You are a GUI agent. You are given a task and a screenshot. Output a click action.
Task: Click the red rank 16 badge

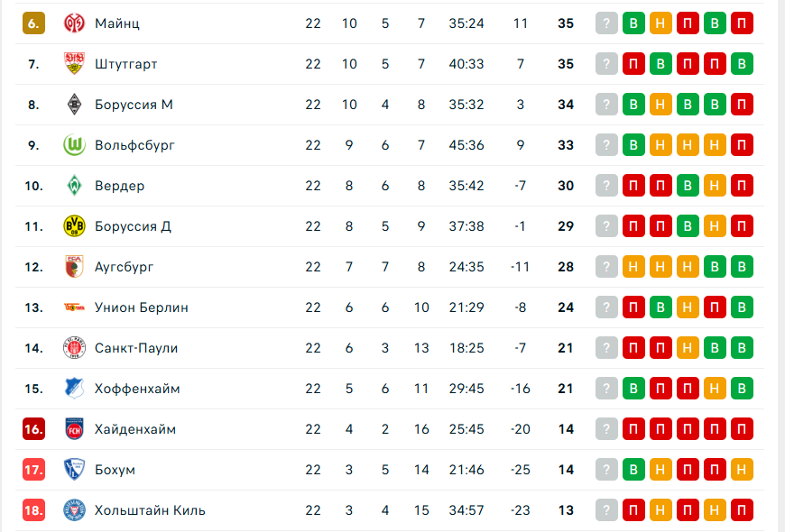33,429
